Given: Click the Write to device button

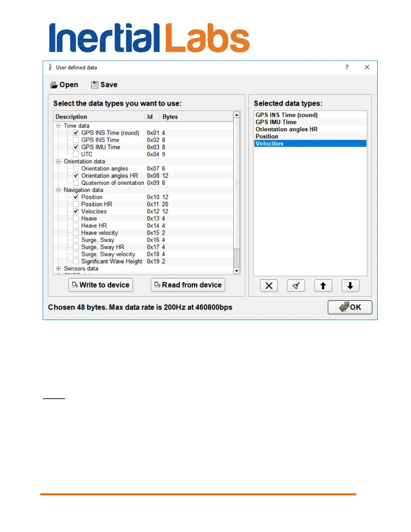Looking at the screenshot, I should [x=101, y=285].
